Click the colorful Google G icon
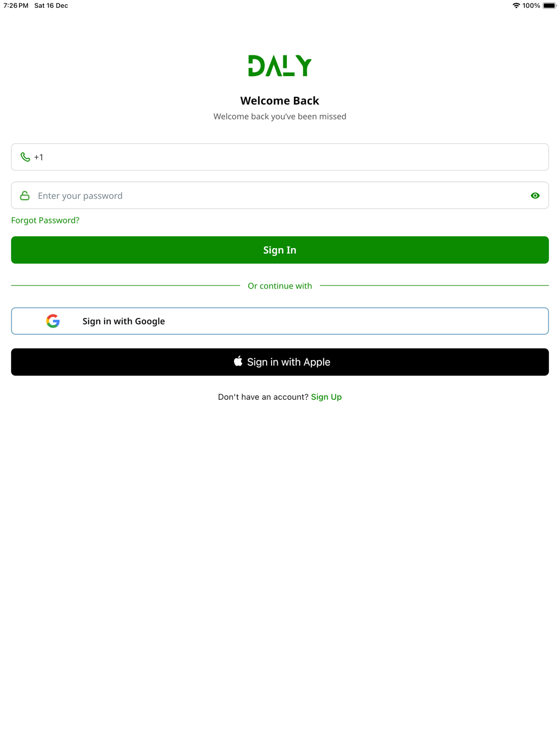 tap(53, 321)
